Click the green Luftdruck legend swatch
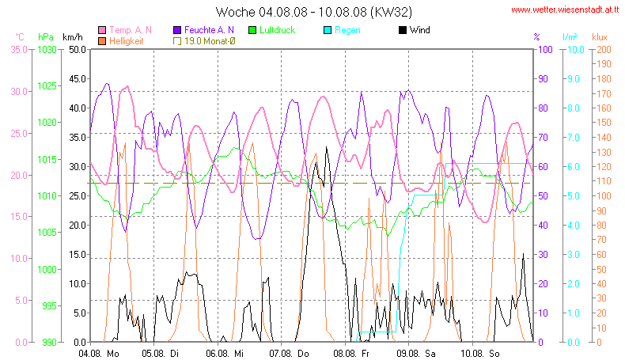Viewport: 625px width, 364px height. [252, 30]
